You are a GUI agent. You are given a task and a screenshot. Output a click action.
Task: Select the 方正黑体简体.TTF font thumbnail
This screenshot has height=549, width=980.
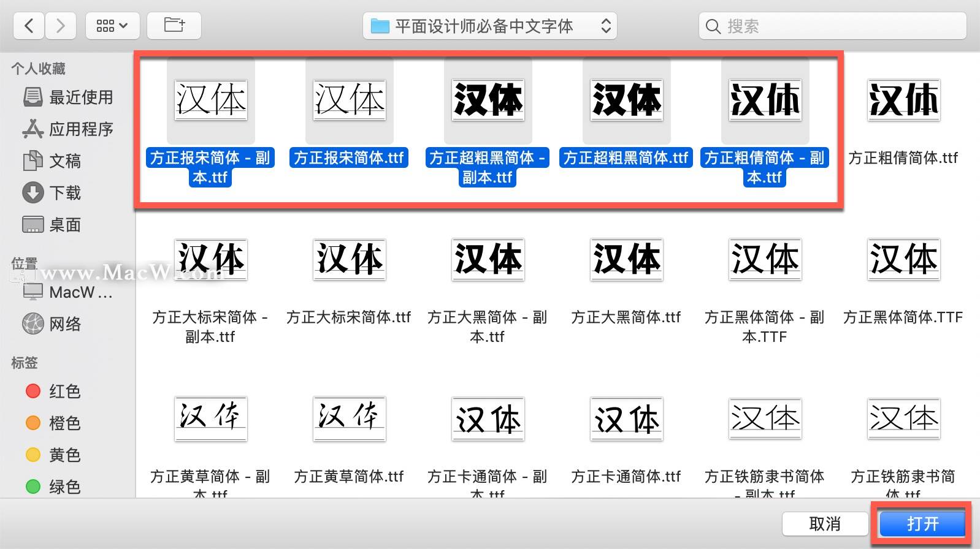[903, 259]
